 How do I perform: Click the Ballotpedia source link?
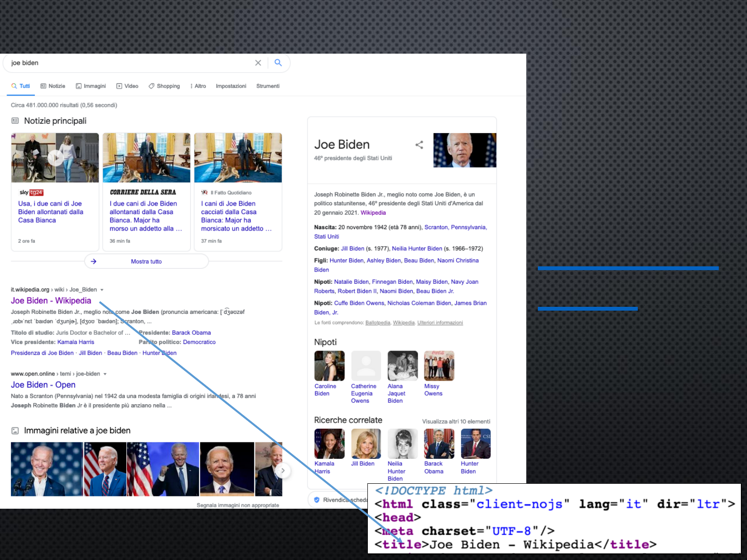[378, 323]
